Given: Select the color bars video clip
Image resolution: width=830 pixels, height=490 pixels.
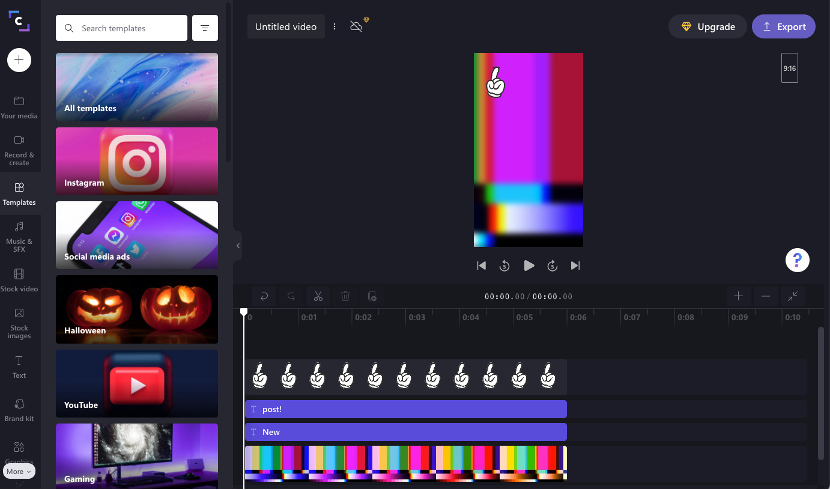Looking at the screenshot, I should click(405, 464).
